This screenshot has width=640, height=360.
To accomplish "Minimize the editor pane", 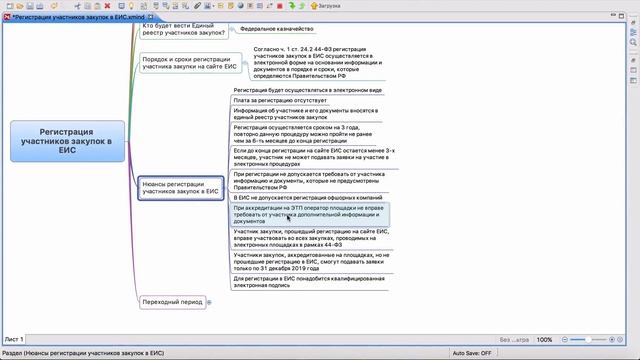I will coord(613,15).
